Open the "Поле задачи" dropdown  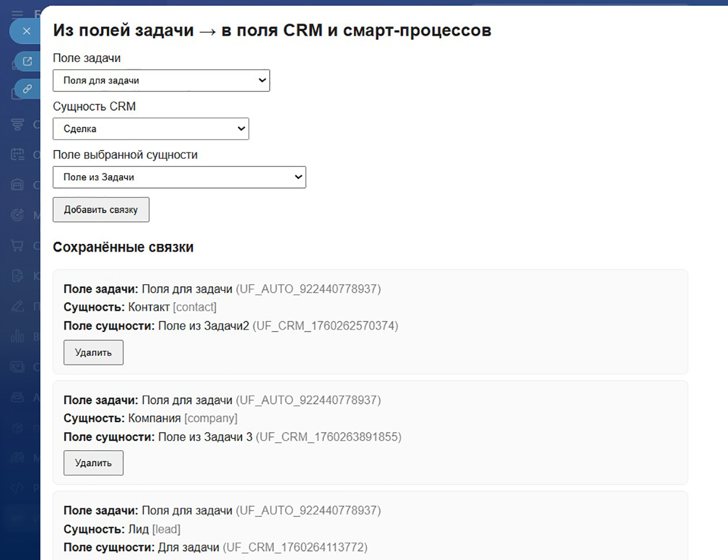(x=161, y=81)
